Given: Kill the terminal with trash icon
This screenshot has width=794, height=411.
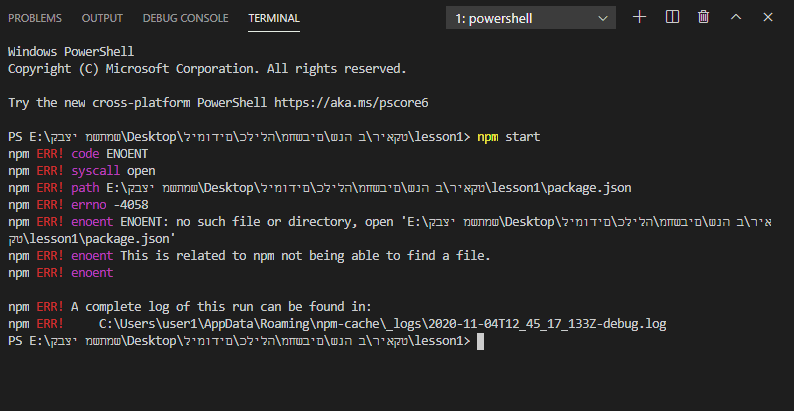Looking at the screenshot, I should point(704,17).
